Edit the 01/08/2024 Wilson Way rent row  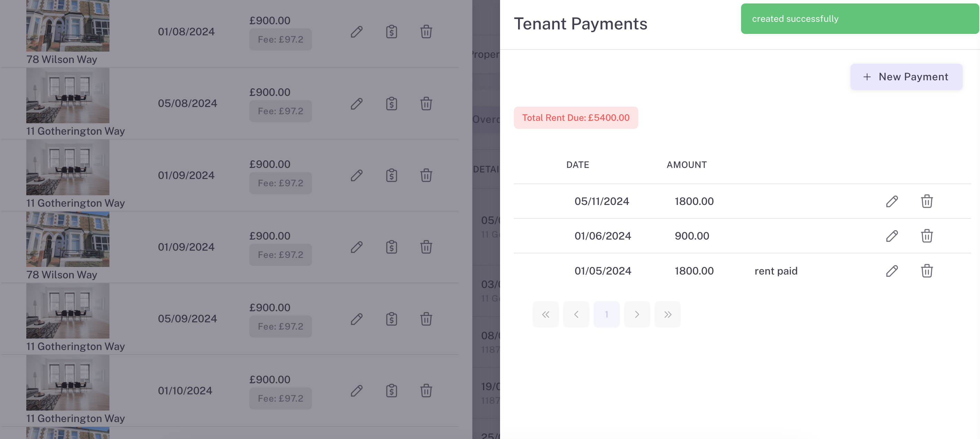click(x=356, y=32)
